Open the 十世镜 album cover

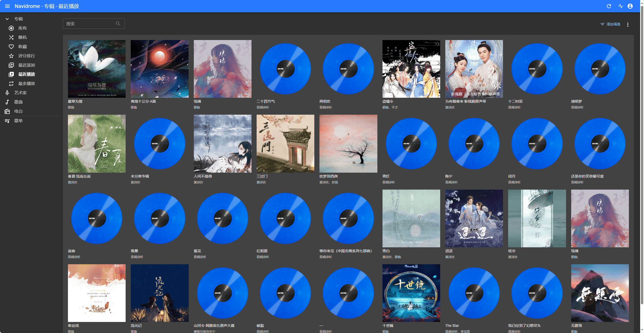point(411,293)
